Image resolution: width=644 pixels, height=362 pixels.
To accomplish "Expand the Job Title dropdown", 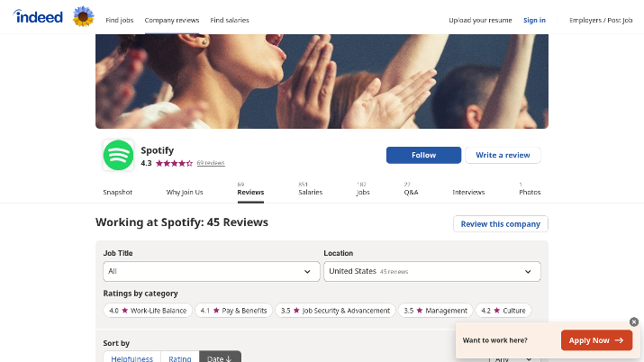I will click(212, 271).
